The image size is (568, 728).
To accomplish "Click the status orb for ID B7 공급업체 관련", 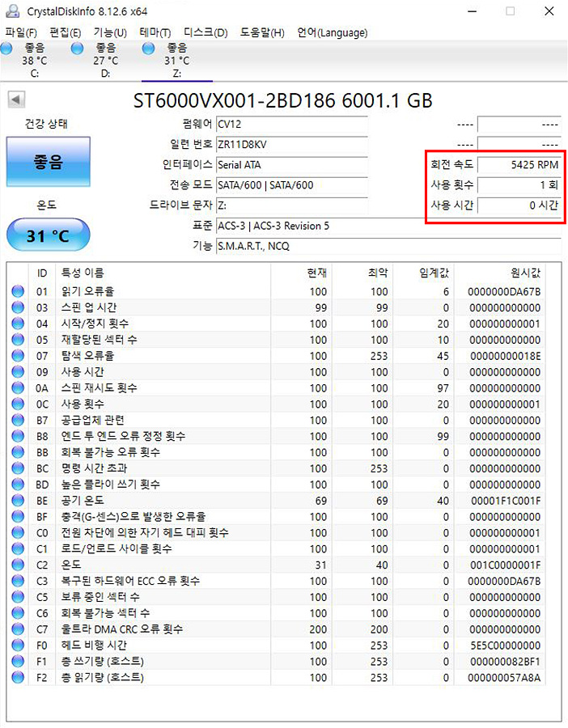I will coord(18,420).
